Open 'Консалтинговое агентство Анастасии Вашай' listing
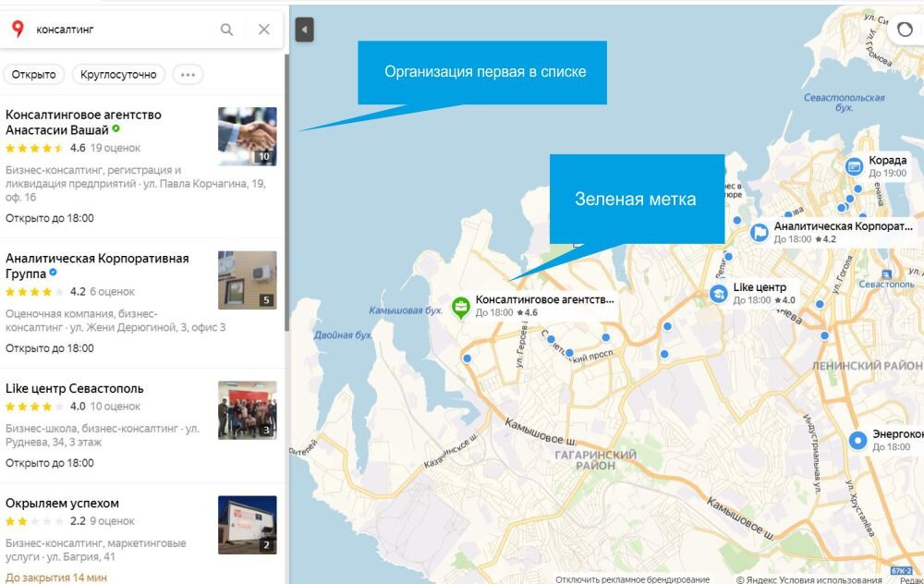 pyautogui.click(x=83, y=123)
